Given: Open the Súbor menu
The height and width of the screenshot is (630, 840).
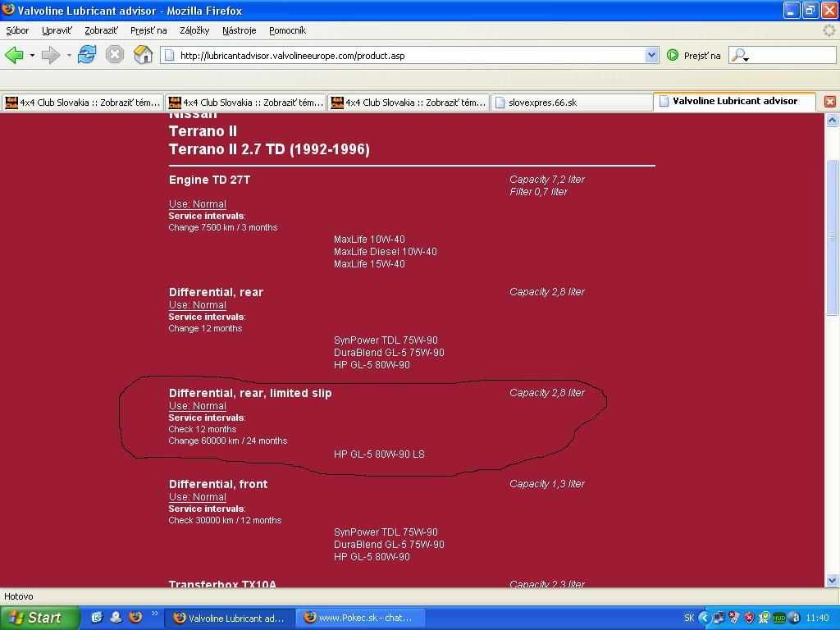Looking at the screenshot, I should (17, 30).
